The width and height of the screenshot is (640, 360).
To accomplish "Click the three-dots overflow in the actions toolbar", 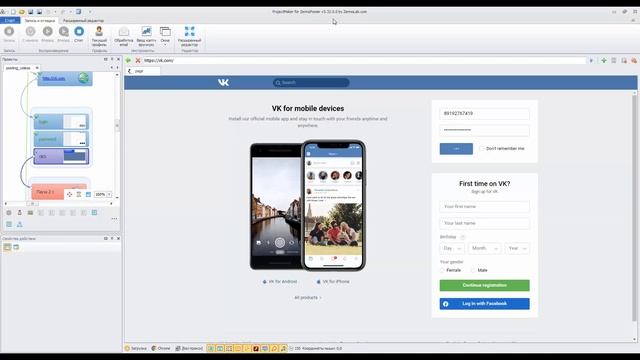I will click(x=114, y=219).
